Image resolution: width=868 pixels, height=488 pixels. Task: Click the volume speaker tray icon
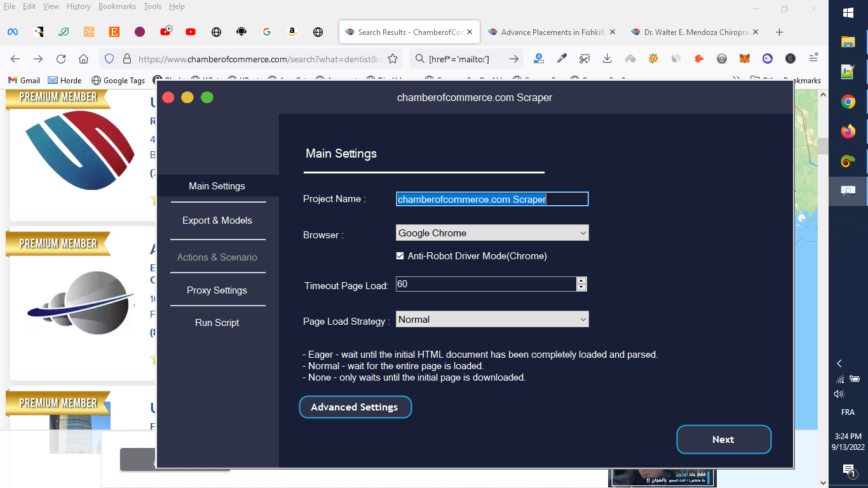coord(839,394)
